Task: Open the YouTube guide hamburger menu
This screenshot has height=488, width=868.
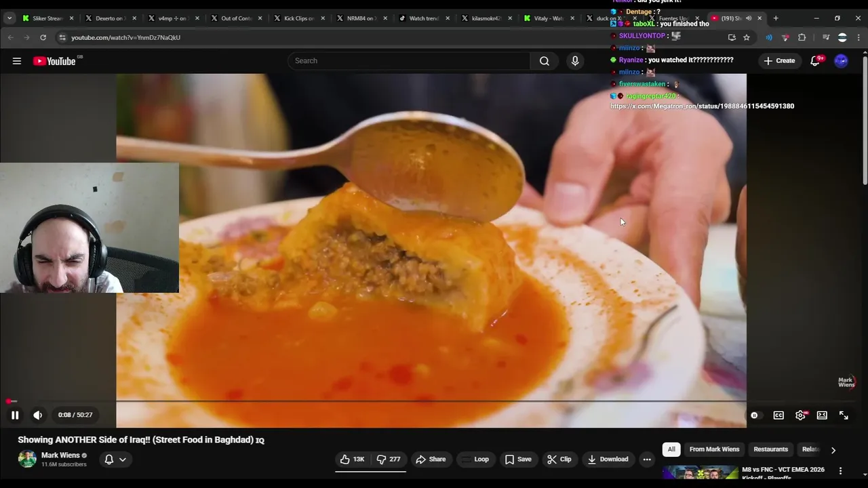Action: (17, 61)
